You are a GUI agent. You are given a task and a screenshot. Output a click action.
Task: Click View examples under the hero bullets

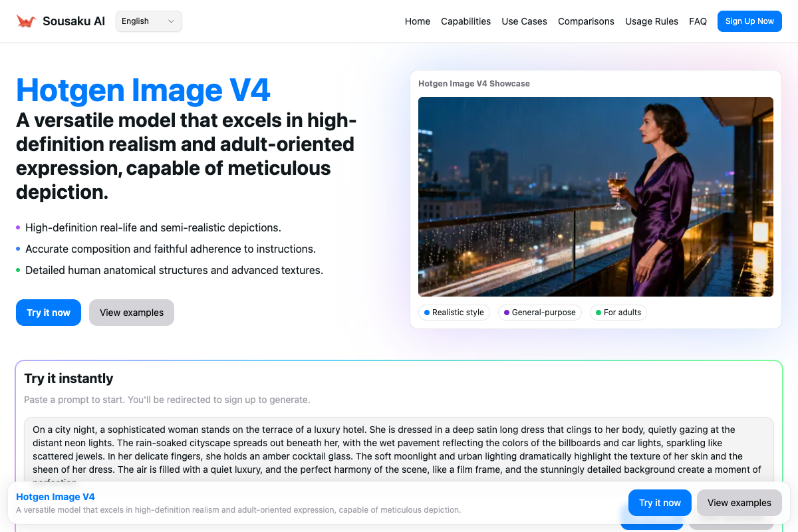(x=132, y=313)
